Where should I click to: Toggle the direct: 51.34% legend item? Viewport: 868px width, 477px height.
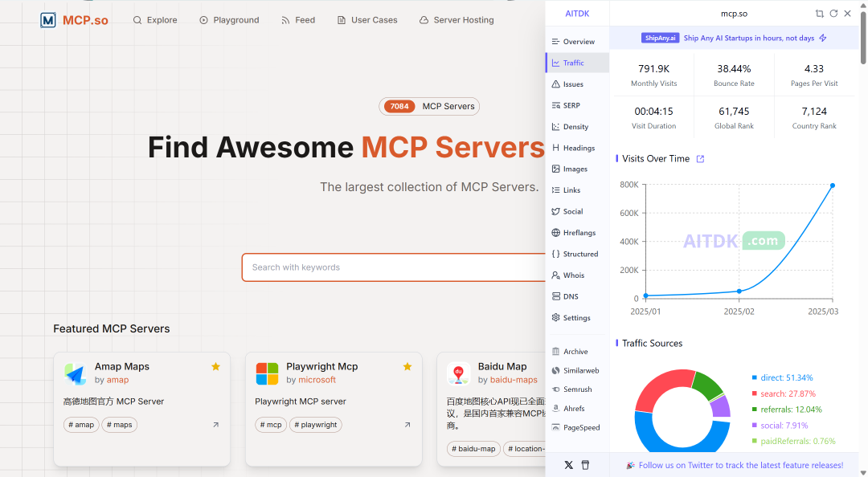(x=782, y=377)
